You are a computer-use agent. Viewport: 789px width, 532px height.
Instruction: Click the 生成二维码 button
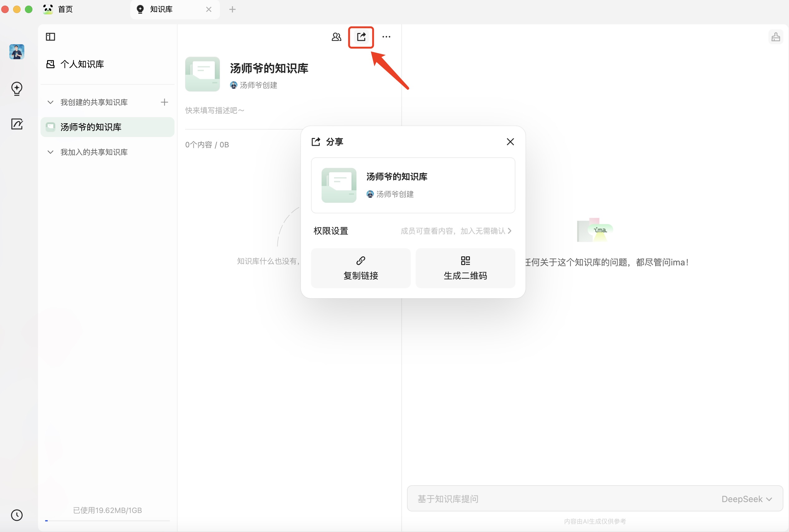(465, 268)
